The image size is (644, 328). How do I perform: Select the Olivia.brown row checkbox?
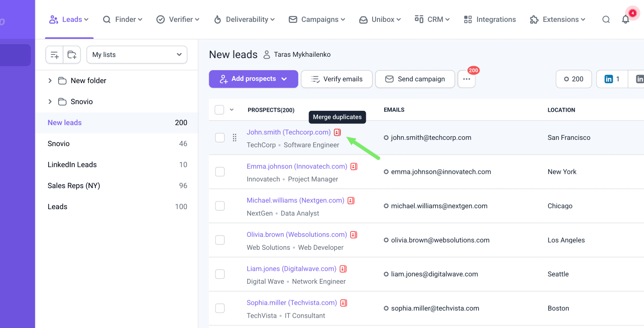220,240
